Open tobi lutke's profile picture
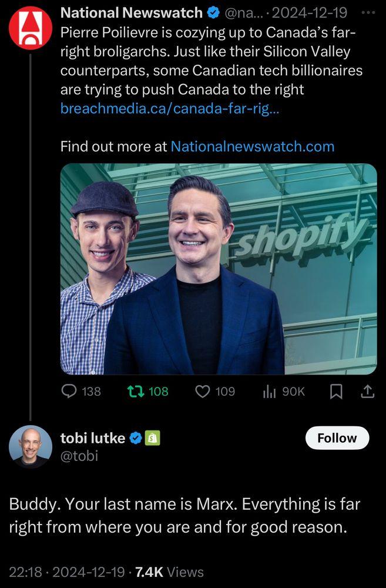 [x=31, y=446]
